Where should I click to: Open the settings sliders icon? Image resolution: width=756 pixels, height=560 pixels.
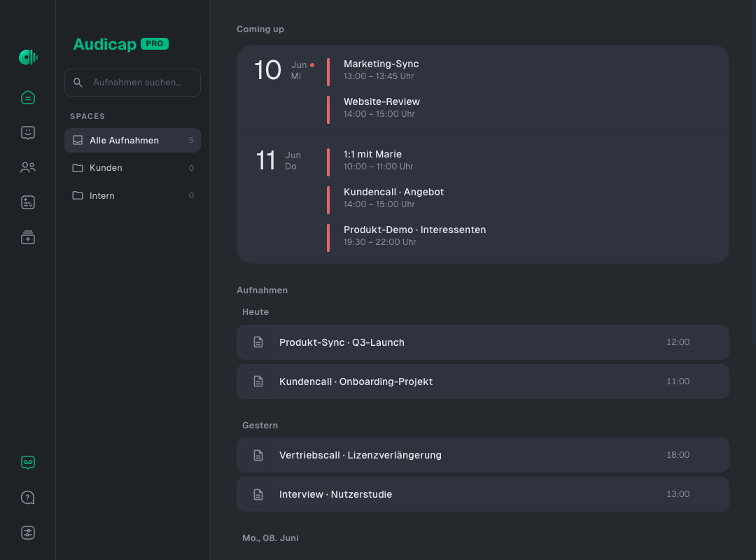point(28,533)
